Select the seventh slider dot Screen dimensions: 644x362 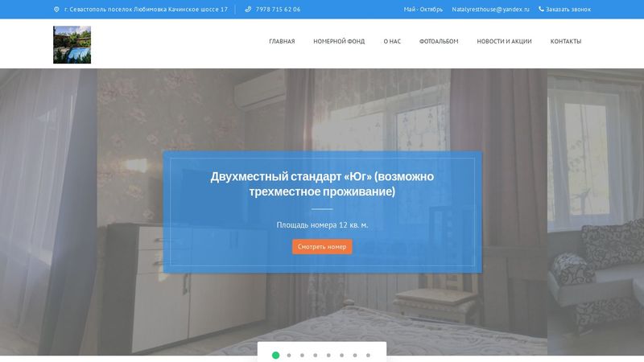click(x=354, y=355)
